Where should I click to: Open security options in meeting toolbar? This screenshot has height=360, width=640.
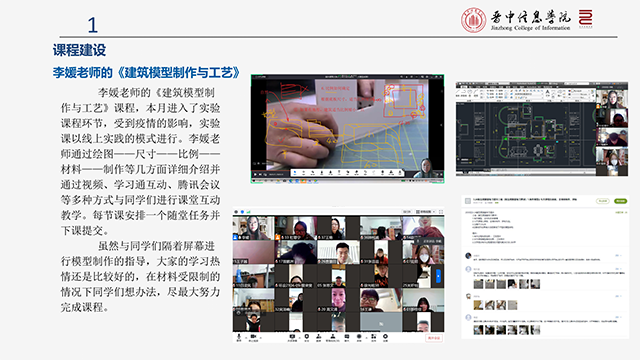pos(307,337)
